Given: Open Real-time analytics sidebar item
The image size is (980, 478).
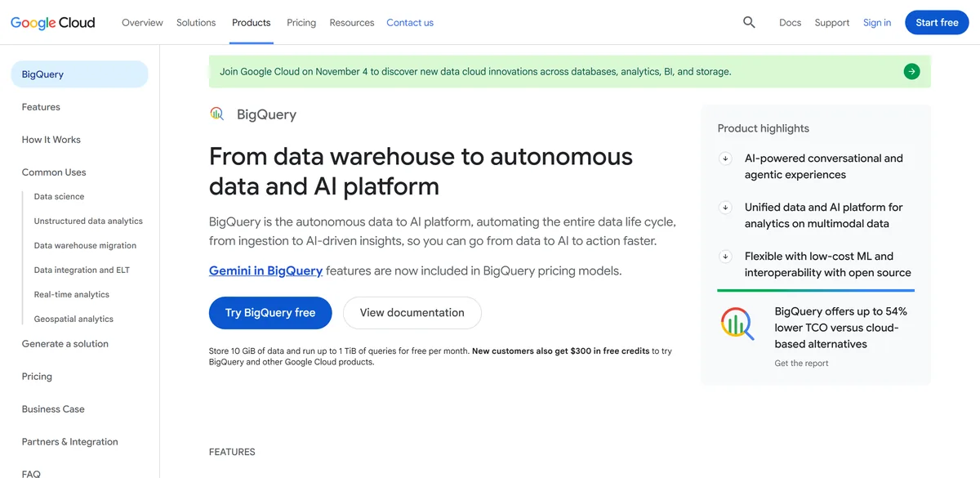Looking at the screenshot, I should [x=71, y=295].
